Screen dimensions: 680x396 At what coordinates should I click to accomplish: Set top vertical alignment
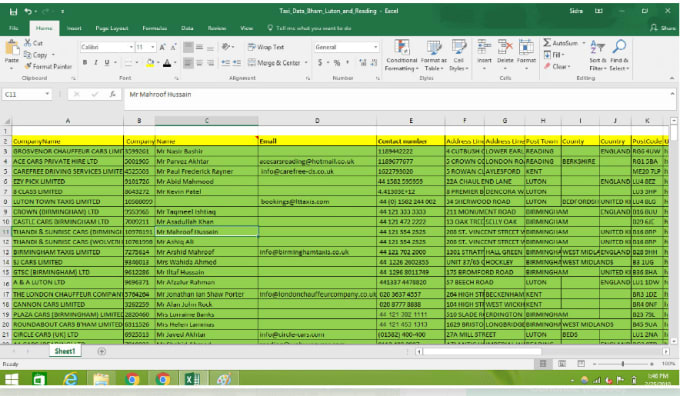(188, 47)
